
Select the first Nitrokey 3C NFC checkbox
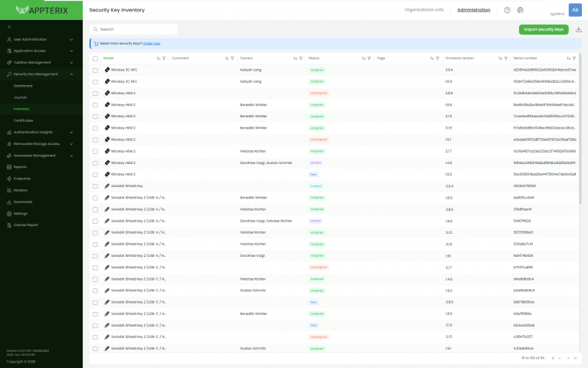tap(95, 71)
